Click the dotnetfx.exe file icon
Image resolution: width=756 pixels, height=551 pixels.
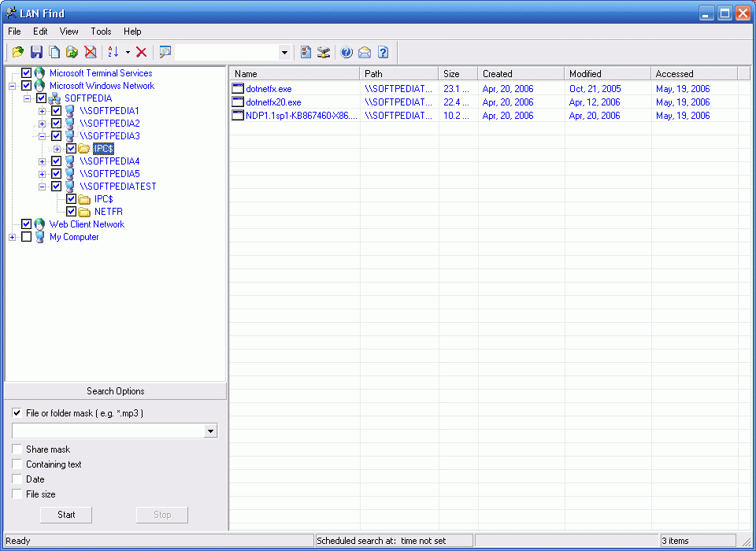pyautogui.click(x=238, y=88)
